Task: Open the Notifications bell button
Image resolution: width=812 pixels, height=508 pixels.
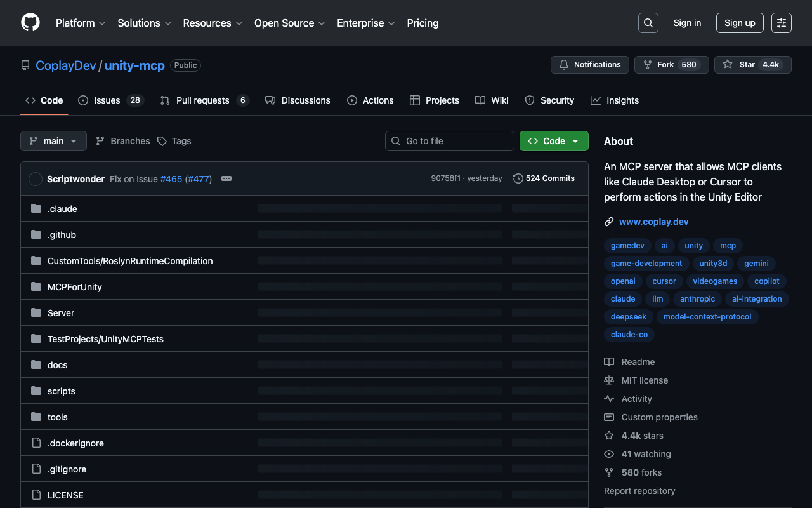Action: 590,65
